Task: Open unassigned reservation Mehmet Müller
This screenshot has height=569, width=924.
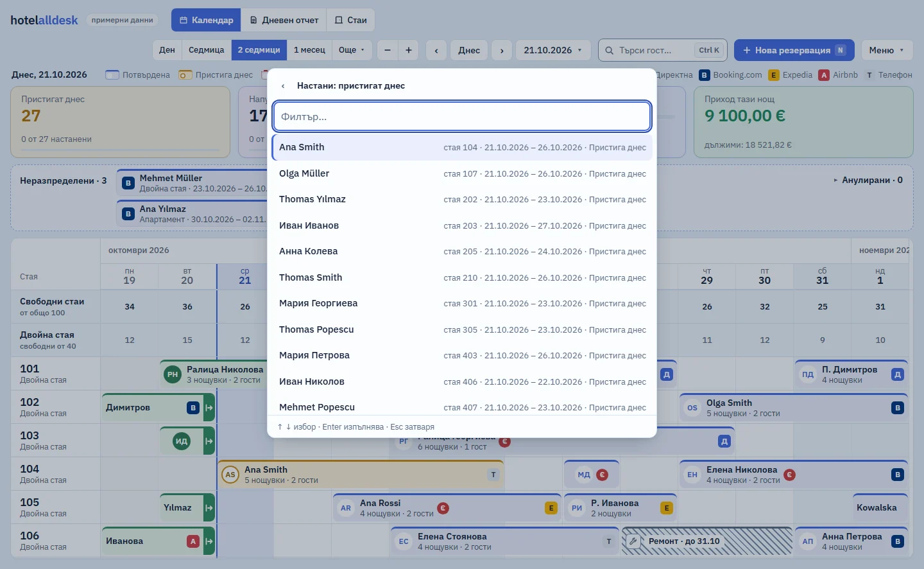Action: 193,183
